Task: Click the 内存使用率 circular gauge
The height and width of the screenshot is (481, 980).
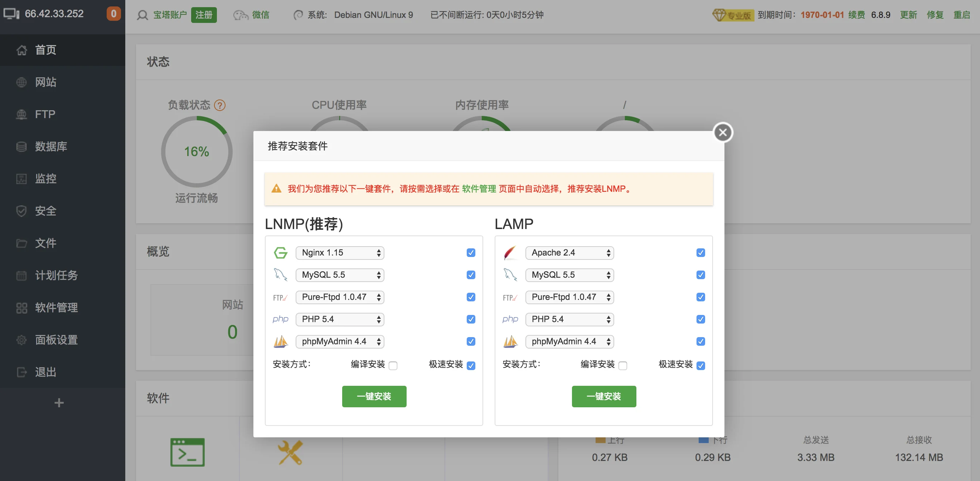Action: [482, 124]
